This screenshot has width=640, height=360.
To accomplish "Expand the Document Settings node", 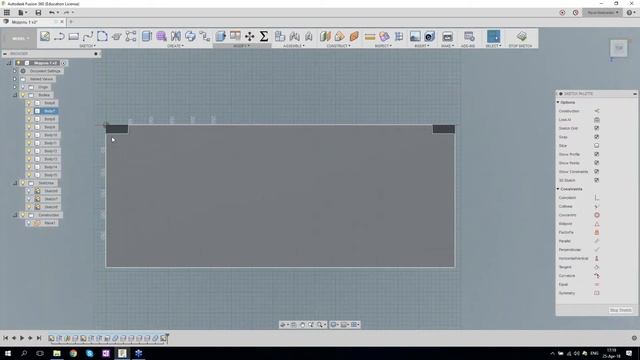I will (x=15, y=71).
